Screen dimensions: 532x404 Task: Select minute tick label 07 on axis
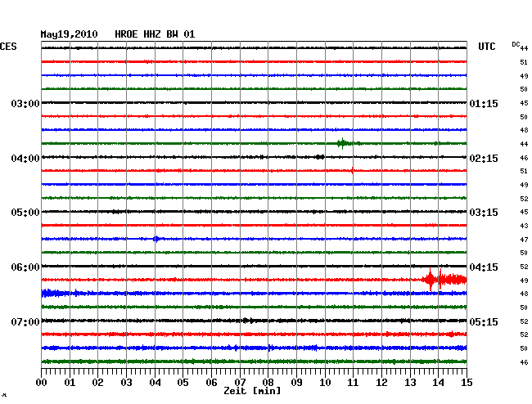pyautogui.click(x=240, y=382)
